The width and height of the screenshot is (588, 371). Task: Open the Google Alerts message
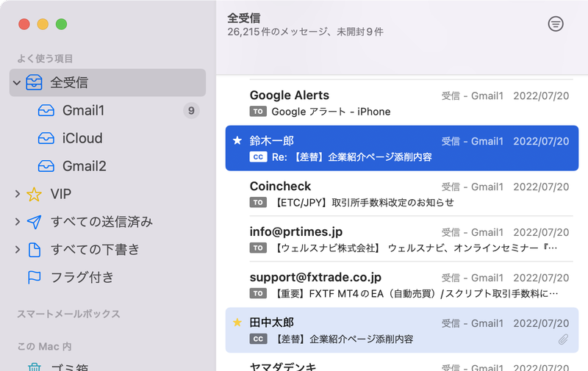[402, 103]
